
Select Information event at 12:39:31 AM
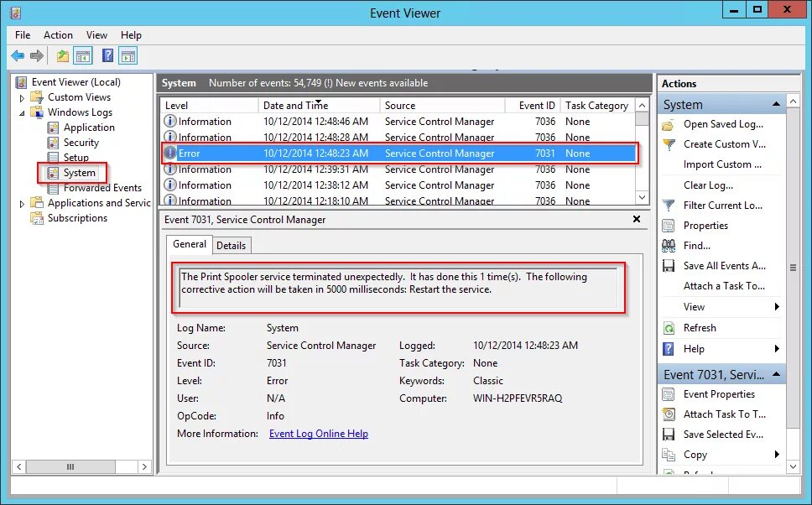point(398,169)
